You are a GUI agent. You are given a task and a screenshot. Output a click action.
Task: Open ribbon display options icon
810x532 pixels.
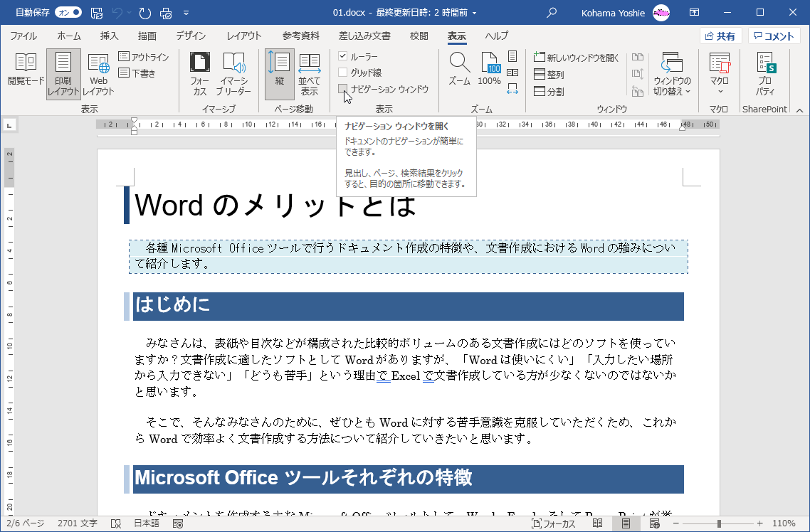pyautogui.click(x=695, y=12)
